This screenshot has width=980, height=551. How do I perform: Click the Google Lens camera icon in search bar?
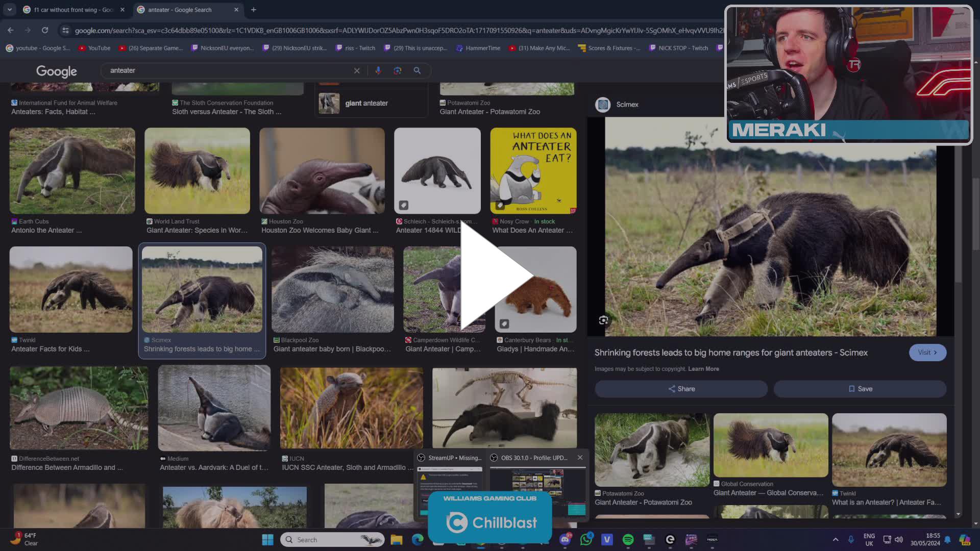click(398, 70)
